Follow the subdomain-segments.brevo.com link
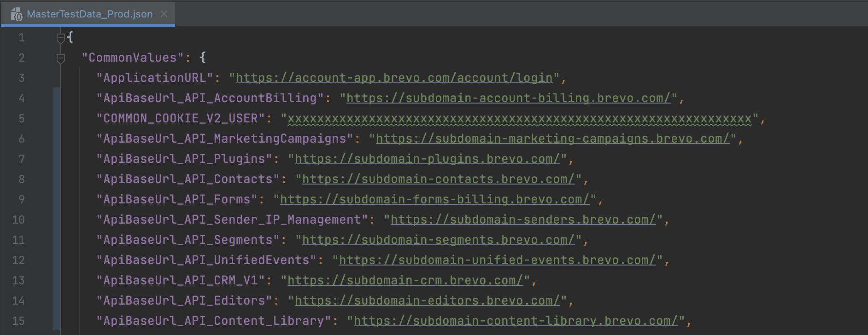Viewport: 868px width, 335px height. pyautogui.click(x=438, y=240)
